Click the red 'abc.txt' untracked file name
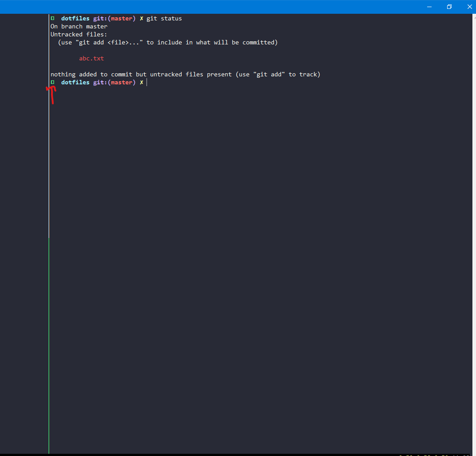 click(x=91, y=58)
